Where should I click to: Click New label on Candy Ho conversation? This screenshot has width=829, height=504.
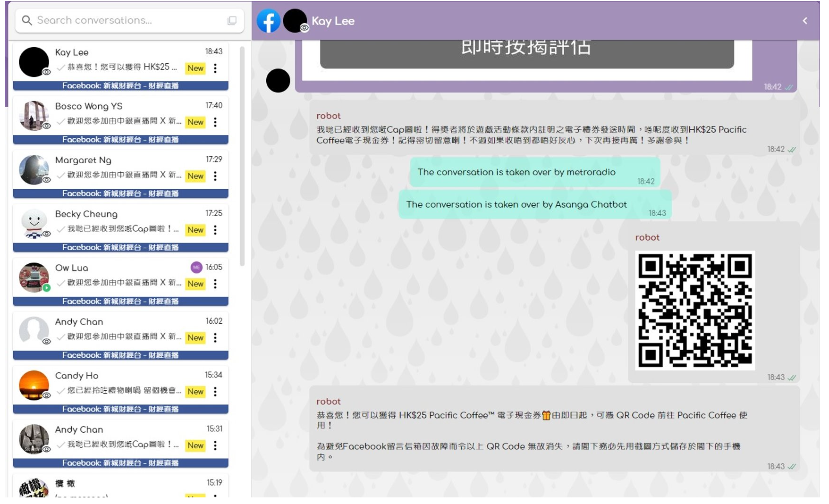pyautogui.click(x=195, y=392)
